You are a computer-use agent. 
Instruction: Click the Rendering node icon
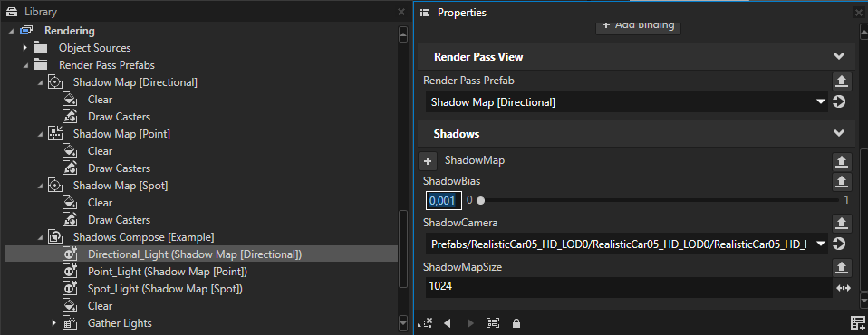tap(26, 31)
